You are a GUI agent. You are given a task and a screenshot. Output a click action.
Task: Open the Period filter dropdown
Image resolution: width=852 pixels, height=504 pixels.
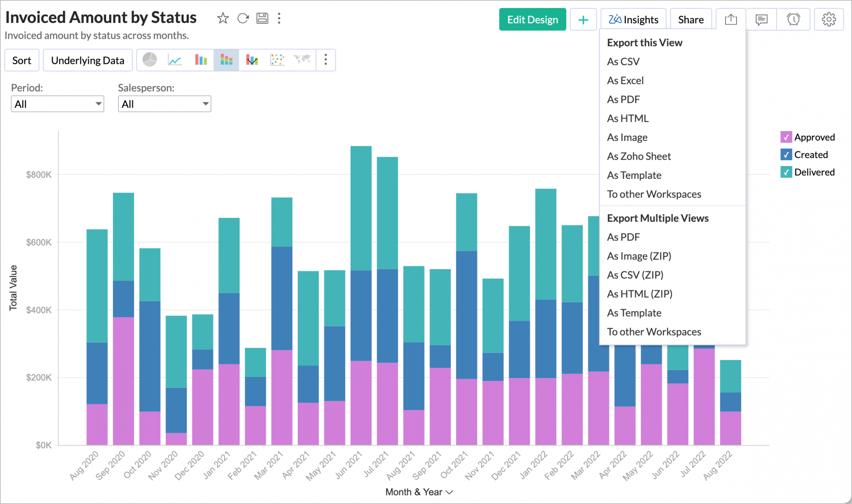click(57, 103)
